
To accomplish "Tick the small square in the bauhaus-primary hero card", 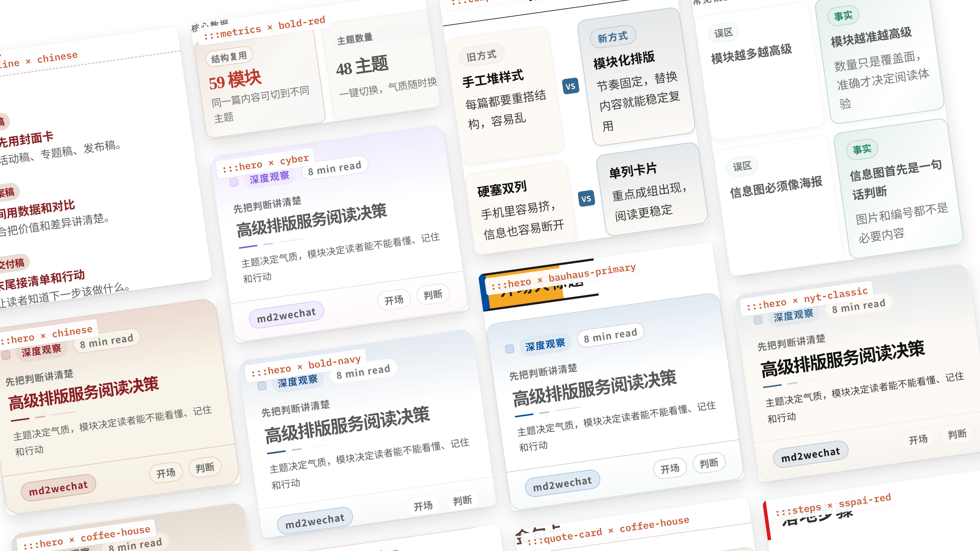I will tap(509, 349).
